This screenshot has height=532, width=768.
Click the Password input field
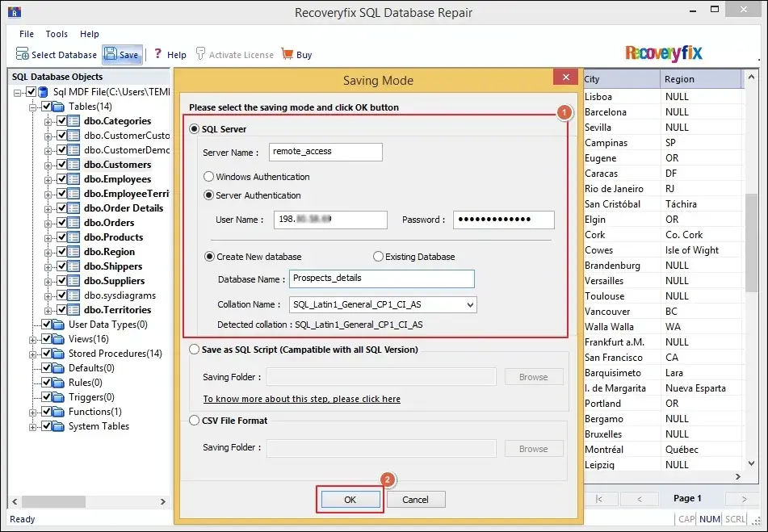pyautogui.click(x=503, y=220)
